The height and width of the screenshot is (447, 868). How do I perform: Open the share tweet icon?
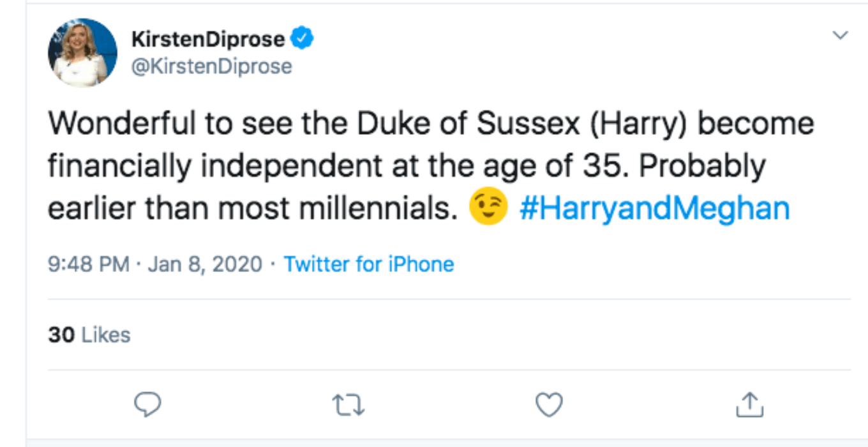[x=749, y=404]
